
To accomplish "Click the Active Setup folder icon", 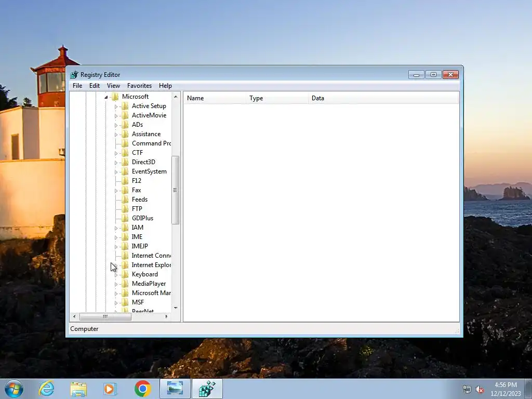I will click(125, 106).
